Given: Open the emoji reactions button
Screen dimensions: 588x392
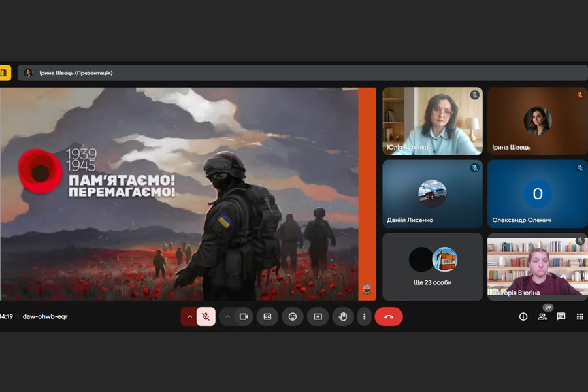Looking at the screenshot, I should (x=293, y=317).
